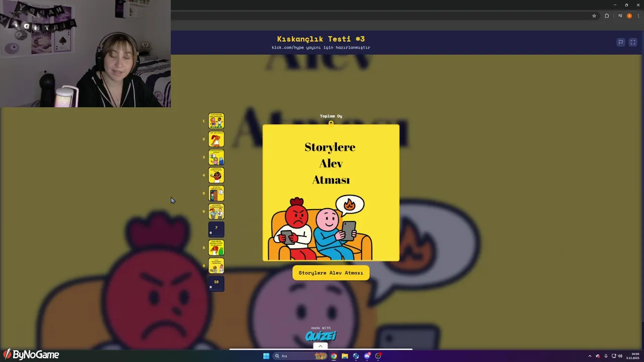This screenshot has width=644, height=362.
Task: Select quiz thumbnail number 6
Action: click(x=216, y=211)
